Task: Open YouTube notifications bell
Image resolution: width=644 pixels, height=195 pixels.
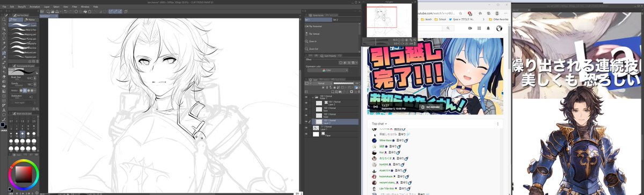Action: (489, 28)
